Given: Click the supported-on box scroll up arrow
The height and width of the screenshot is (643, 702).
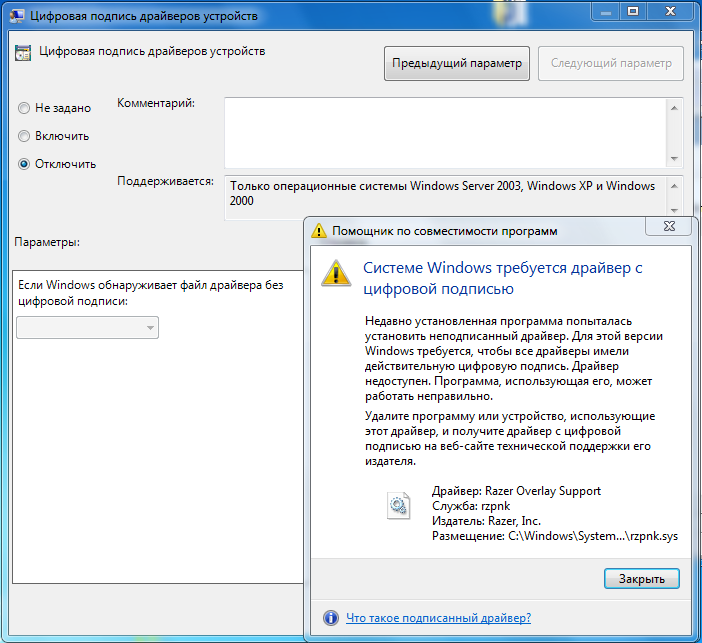Looking at the screenshot, I should [x=674, y=186].
